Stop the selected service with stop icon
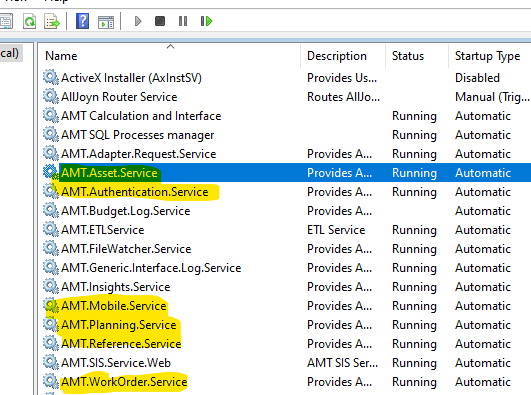This screenshot has width=531, height=395. coord(160,21)
